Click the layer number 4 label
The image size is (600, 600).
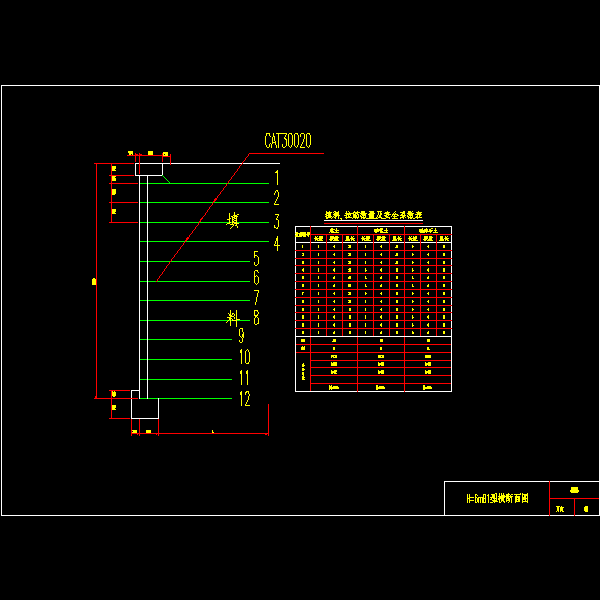point(277,243)
